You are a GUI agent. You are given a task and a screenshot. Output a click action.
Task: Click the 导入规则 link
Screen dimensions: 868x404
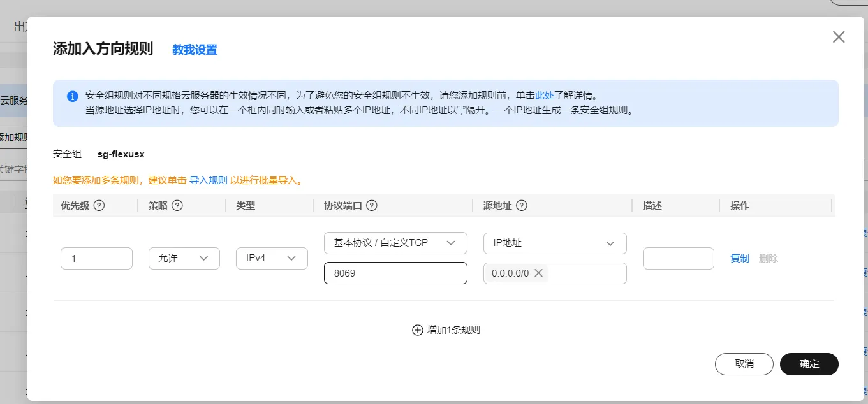tap(208, 180)
